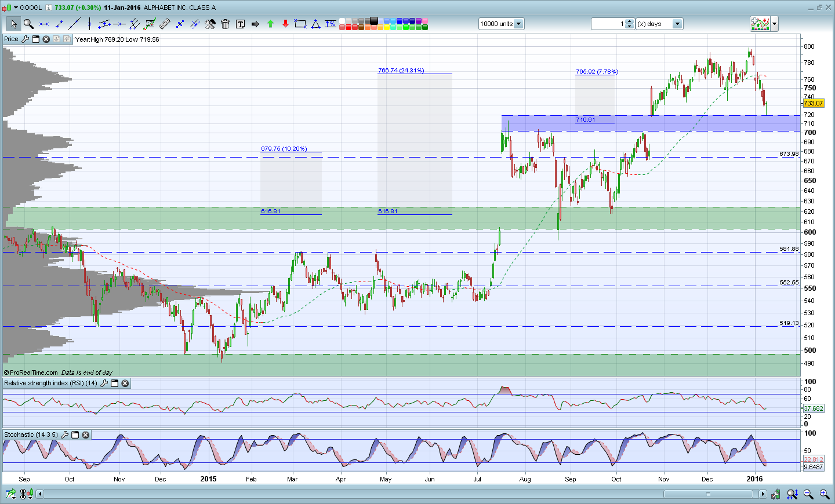The image size is (835, 504).
Task: Open dropdown arrow beside add-indicator icon
Action: click(x=775, y=24)
